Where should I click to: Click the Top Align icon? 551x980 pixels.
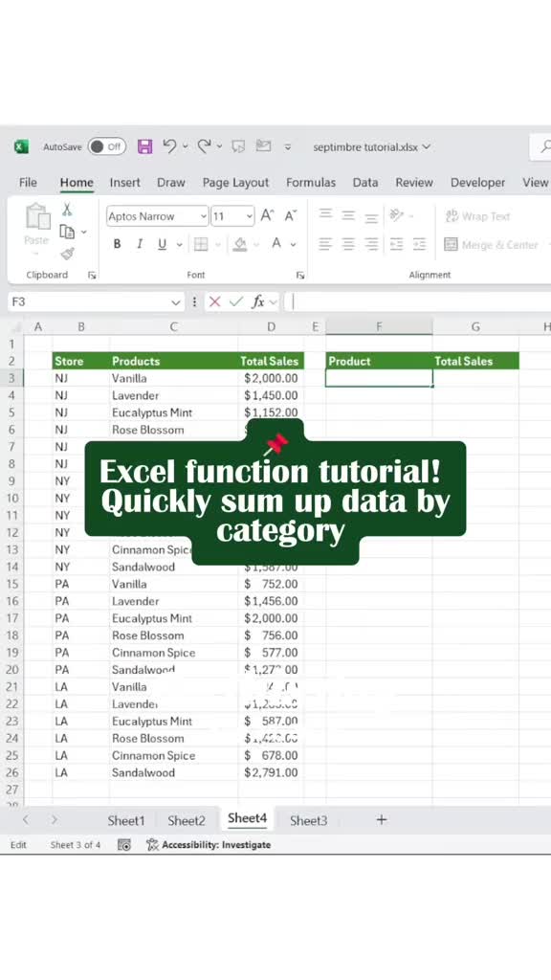[325, 215]
